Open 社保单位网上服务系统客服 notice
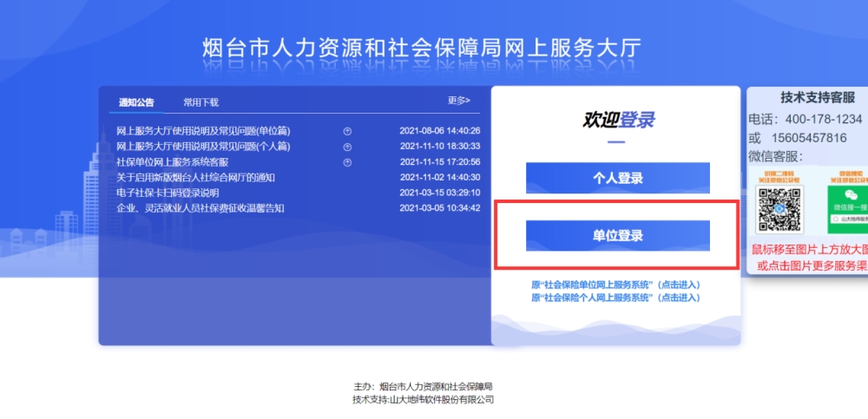 [172, 162]
